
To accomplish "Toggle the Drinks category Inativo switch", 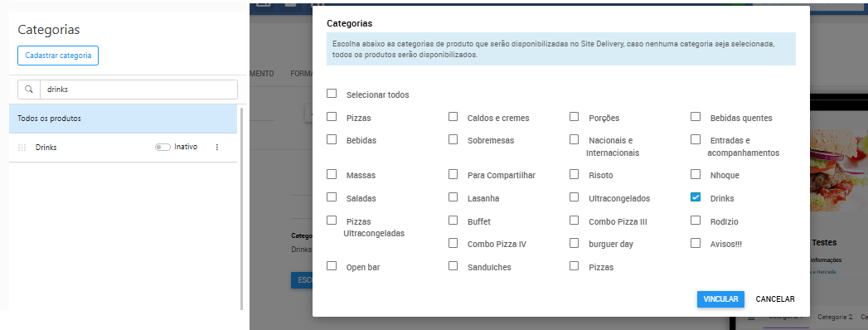I will (x=162, y=148).
